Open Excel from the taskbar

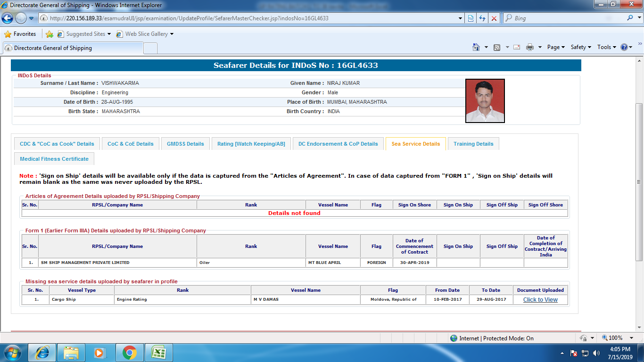(x=158, y=352)
